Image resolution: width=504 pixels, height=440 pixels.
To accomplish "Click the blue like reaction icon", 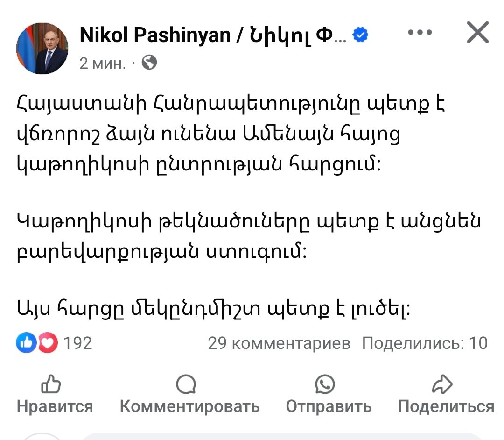I will pos(26,342).
